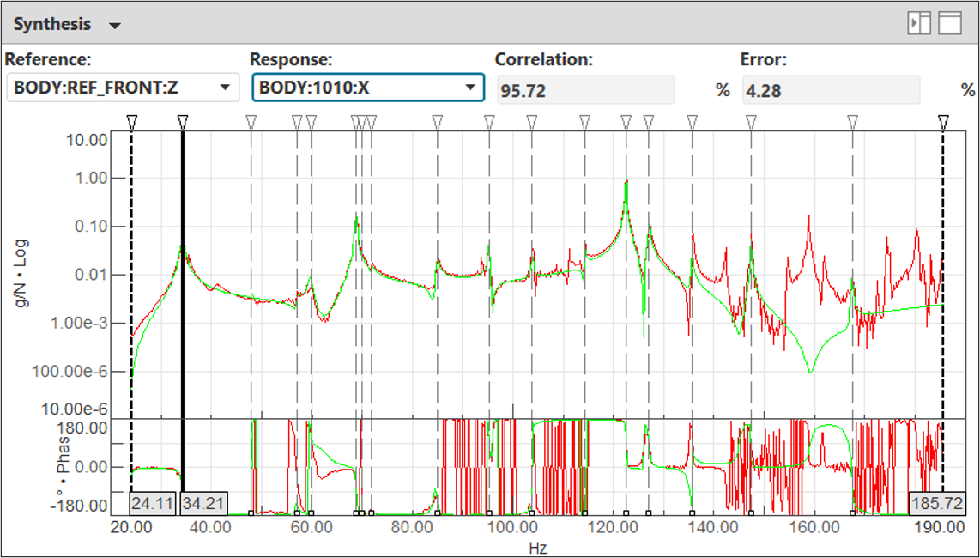Image resolution: width=980 pixels, height=558 pixels.
Task: Click the 24.11 cursor value label
Action: (x=153, y=503)
